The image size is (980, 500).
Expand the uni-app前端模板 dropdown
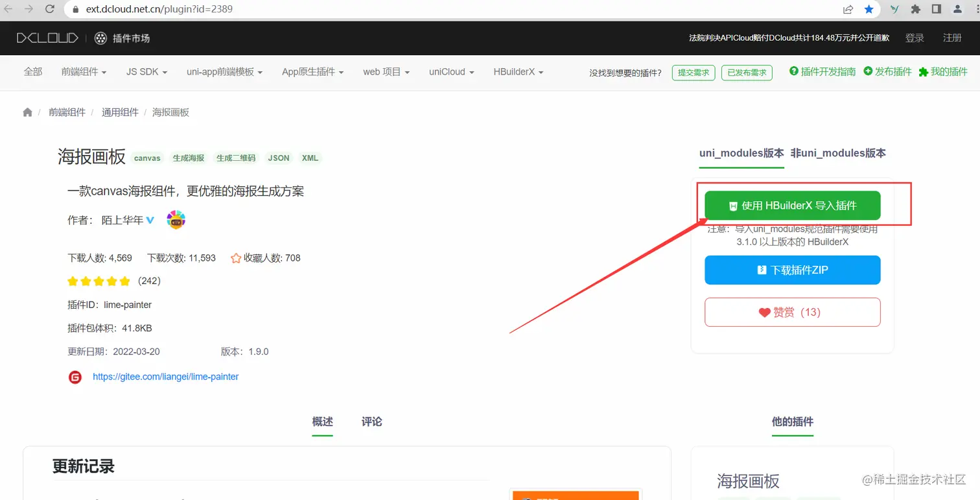(x=224, y=72)
